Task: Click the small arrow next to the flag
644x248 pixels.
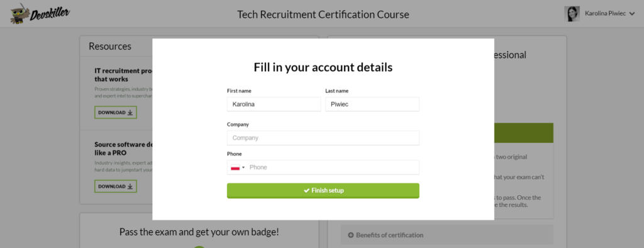Action: [x=243, y=167]
